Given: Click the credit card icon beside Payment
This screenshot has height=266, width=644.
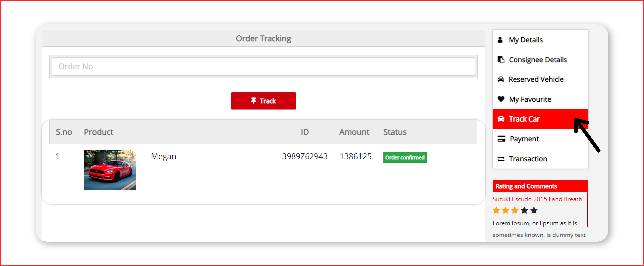Looking at the screenshot, I should [501, 139].
